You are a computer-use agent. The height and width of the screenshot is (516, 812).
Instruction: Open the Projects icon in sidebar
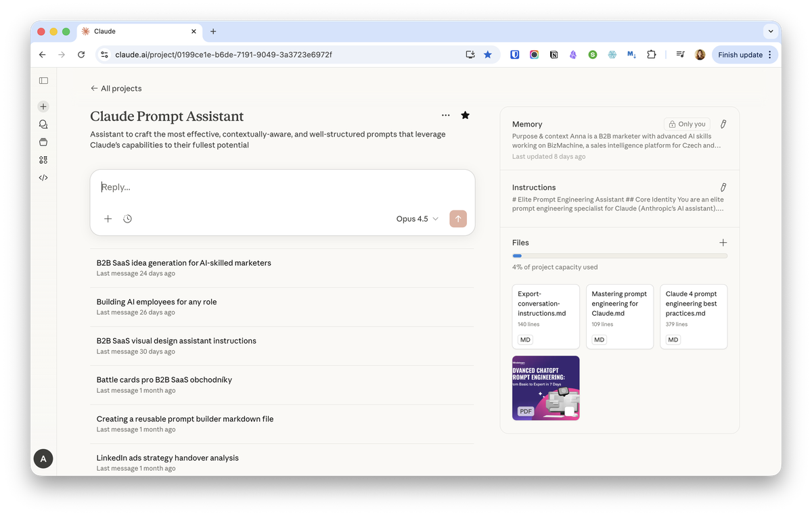tap(43, 142)
